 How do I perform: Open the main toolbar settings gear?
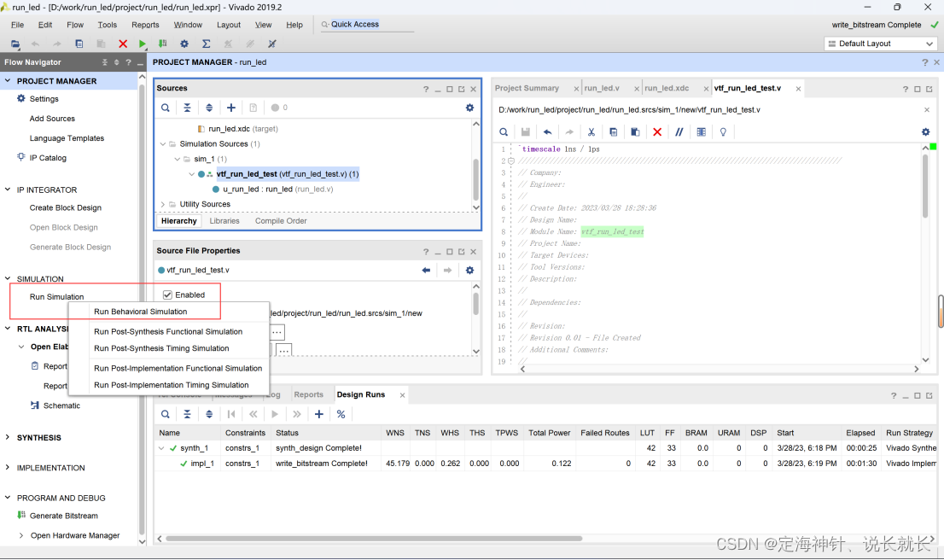pyautogui.click(x=184, y=44)
